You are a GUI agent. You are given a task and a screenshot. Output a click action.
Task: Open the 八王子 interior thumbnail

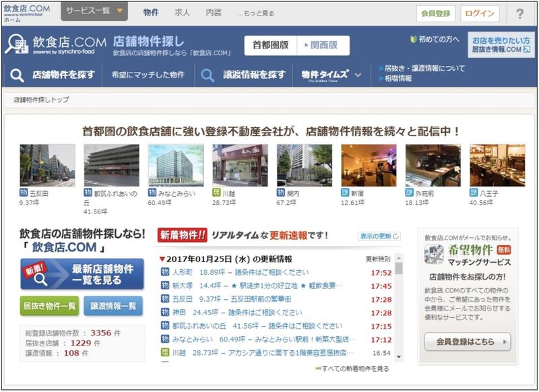click(x=497, y=165)
